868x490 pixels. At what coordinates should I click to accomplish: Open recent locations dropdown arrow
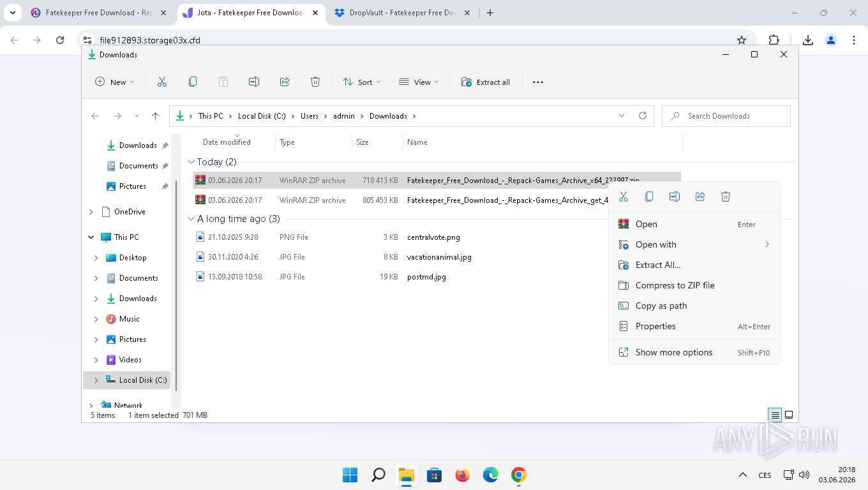137,116
